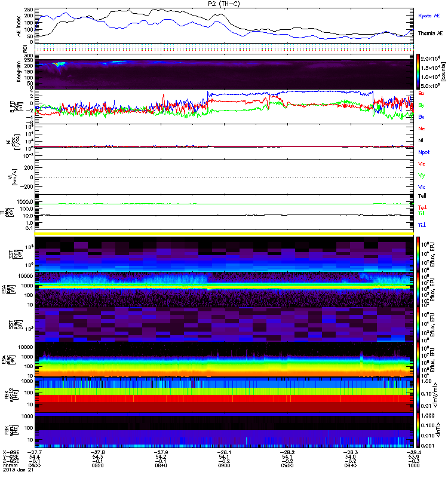Screen dimensions: 448x478
Task: Click the "AE Index" y-axis label
Action: [x=19, y=26]
